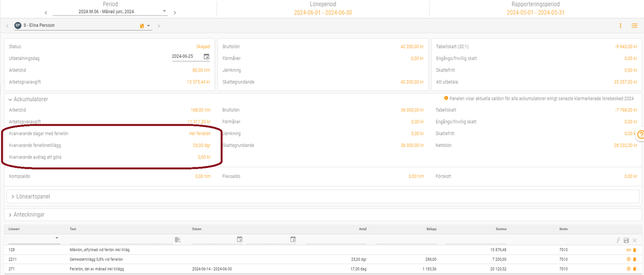Viewport: 644px width, 275px height.
Task: Open the Utbetalningsdag calendar picker
Action: pos(206,57)
